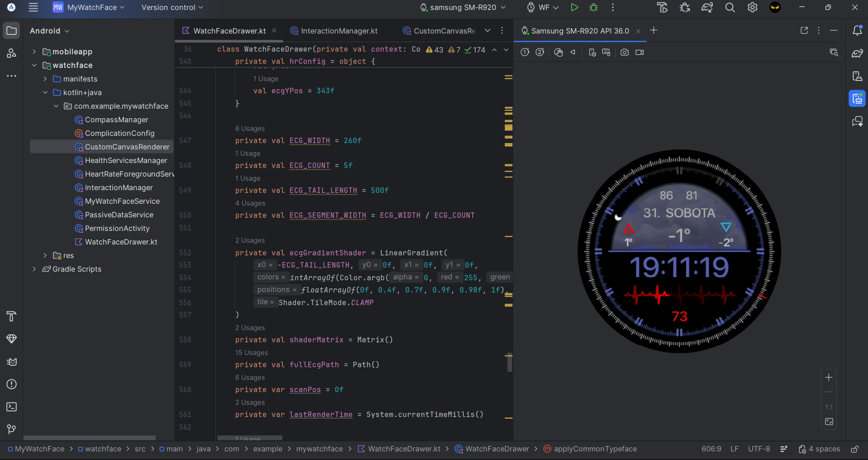
Task: Click the green Run app button
Action: [x=574, y=7]
